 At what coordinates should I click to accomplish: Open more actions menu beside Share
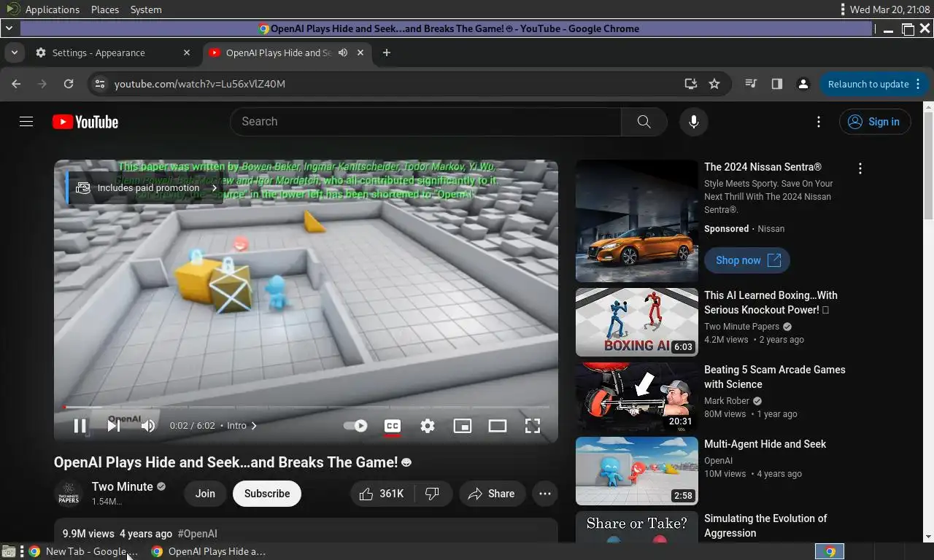[545, 494]
